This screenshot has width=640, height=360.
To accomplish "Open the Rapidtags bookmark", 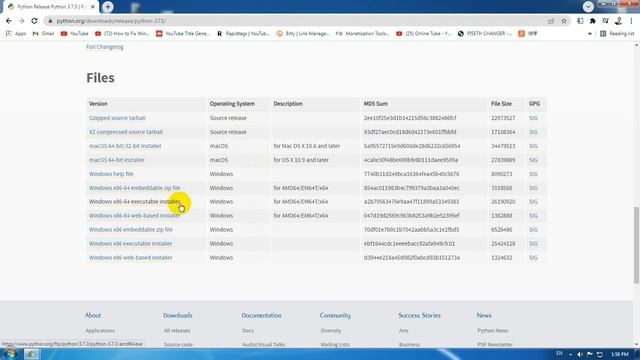I will coord(243,33).
